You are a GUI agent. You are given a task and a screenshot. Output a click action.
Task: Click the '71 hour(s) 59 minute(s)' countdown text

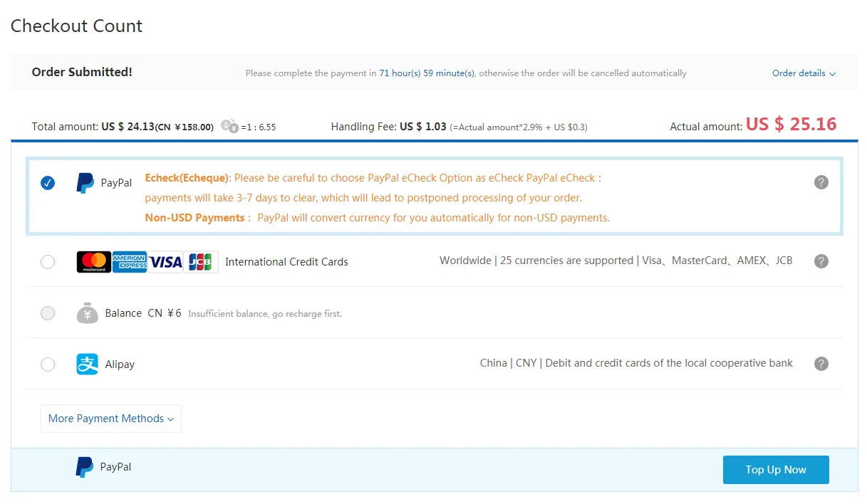click(x=427, y=73)
